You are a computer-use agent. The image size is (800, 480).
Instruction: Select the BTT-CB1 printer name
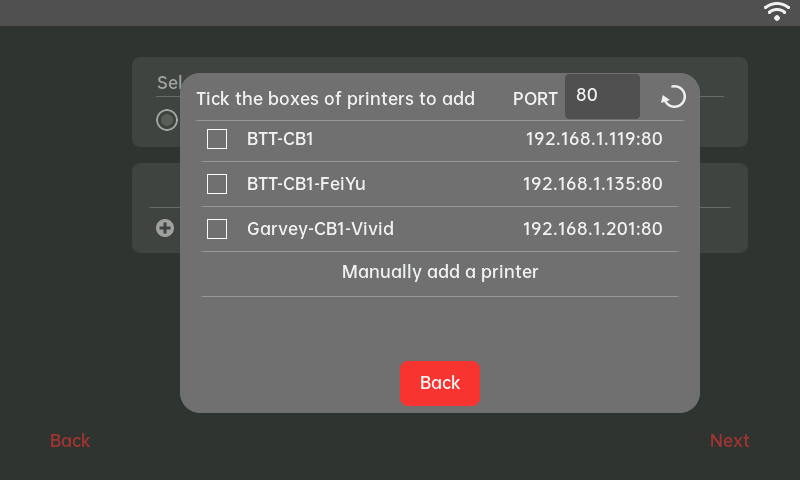tap(280, 139)
